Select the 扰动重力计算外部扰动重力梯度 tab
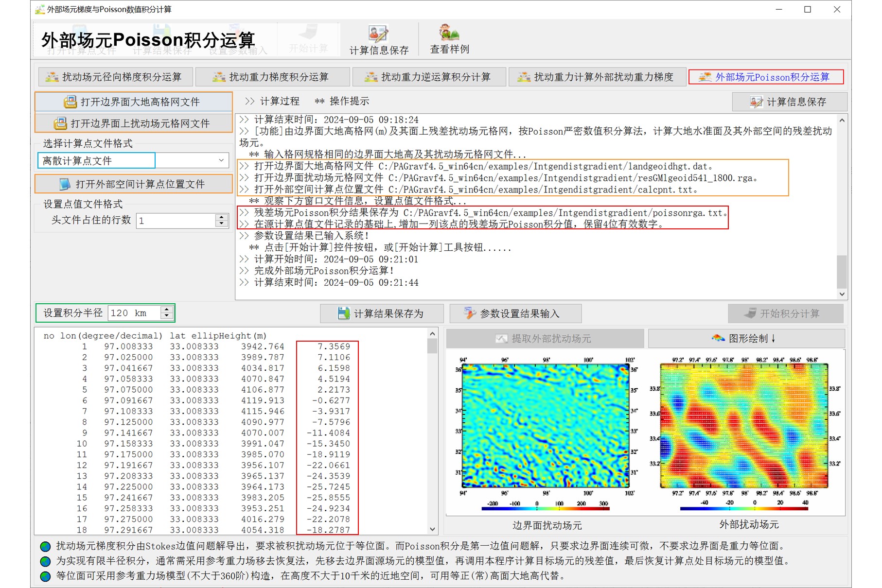The image size is (882, 588). coord(597,77)
